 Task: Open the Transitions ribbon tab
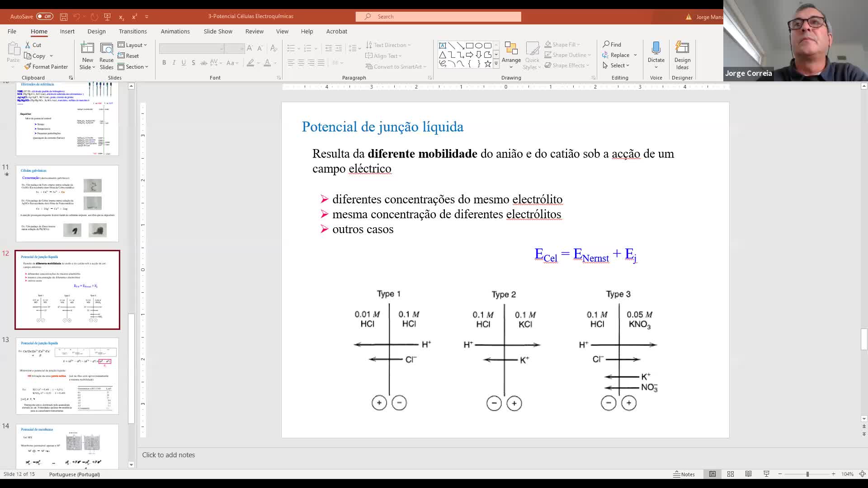click(x=132, y=31)
